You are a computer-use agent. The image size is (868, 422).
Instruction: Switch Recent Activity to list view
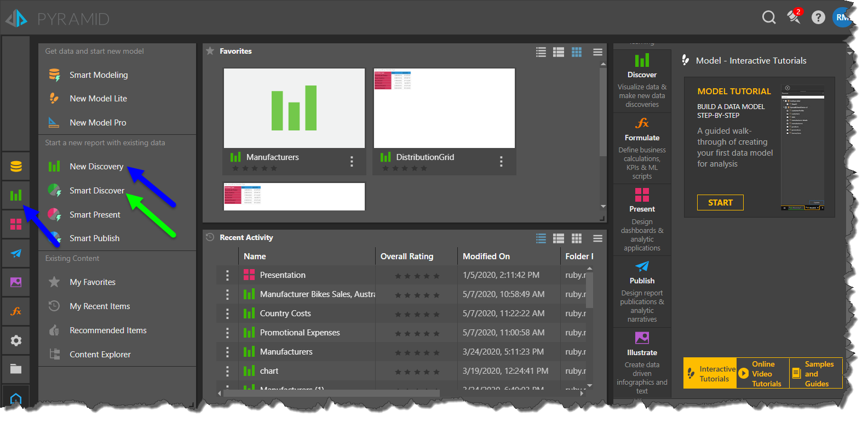point(541,238)
